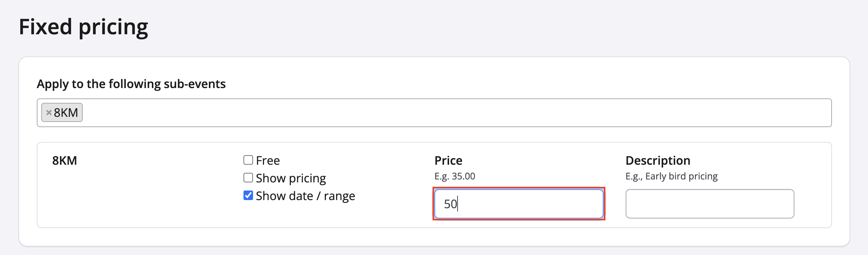Tick the Free checkbox box
This screenshot has height=255, width=868.
[248, 160]
